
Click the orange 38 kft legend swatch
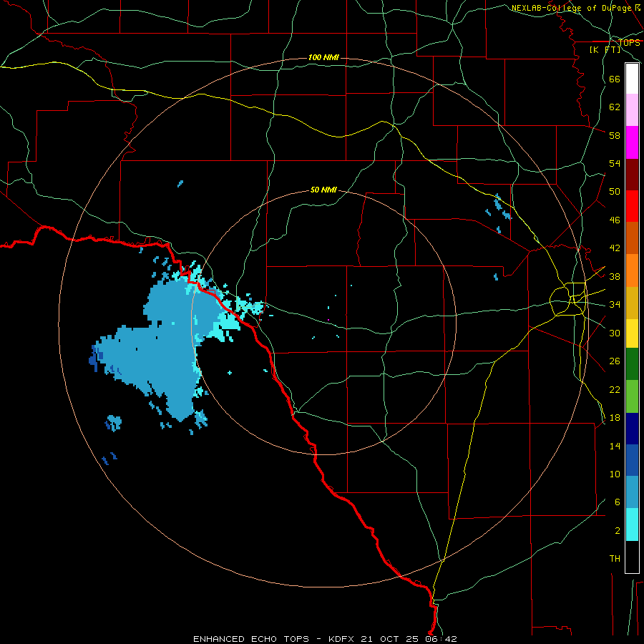pos(632,270)
